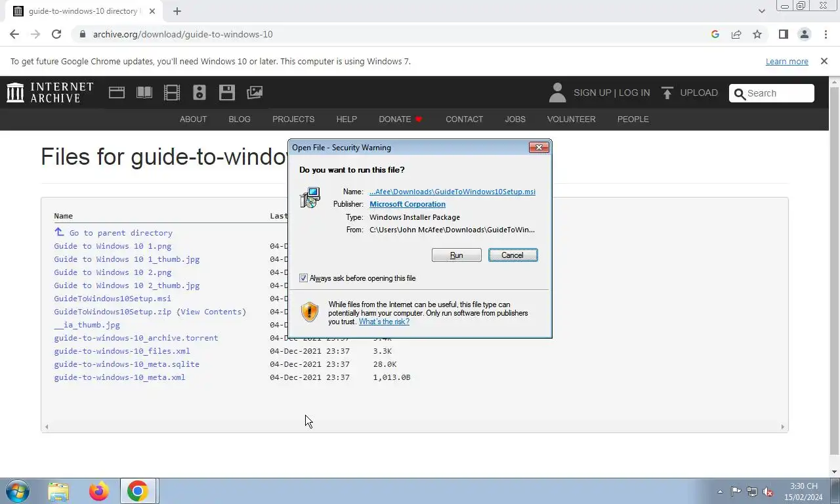This screenshot has height=504, width=840.
Task: Click the Internet Archive logo
Action: pyautogui.click(x=50, y=93)
